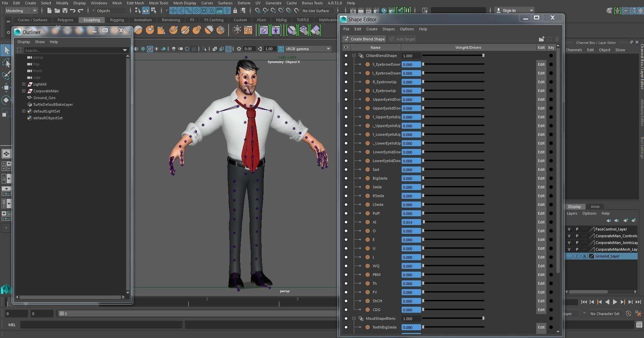Click the Add Target button icon
644x338 pixels.
point(392,39)
